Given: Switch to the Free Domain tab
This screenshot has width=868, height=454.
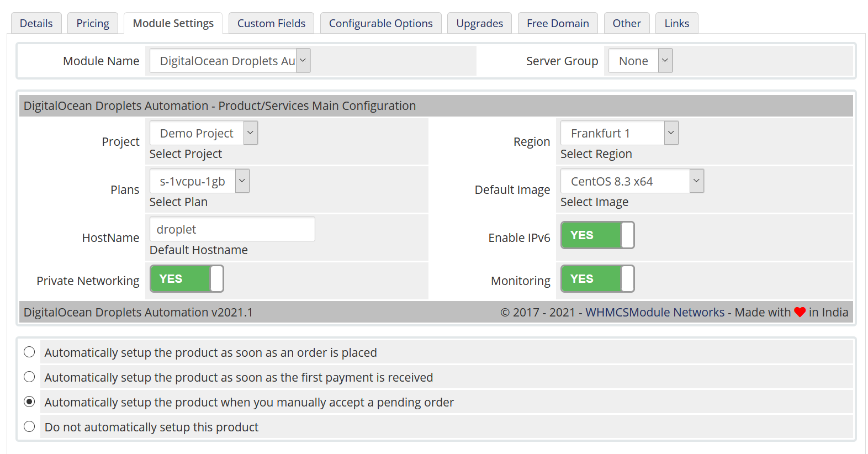Looking at the screenshot, I should [558, 23].
